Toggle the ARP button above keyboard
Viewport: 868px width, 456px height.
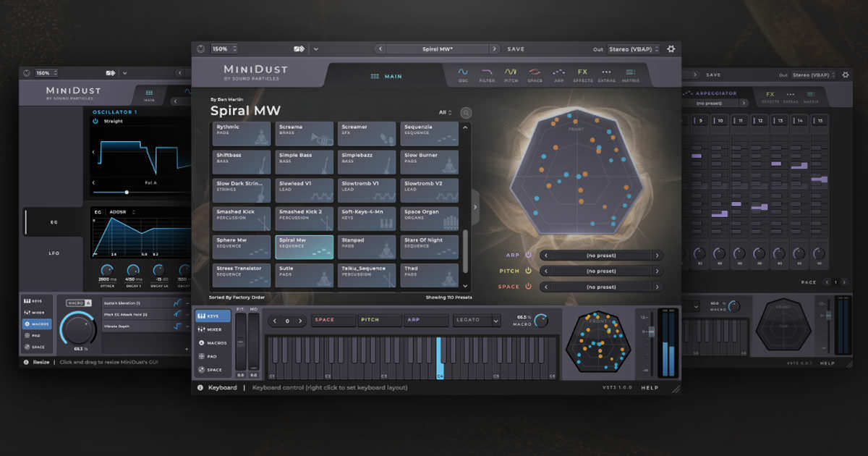pyautogui.click(x=427, y=320)
